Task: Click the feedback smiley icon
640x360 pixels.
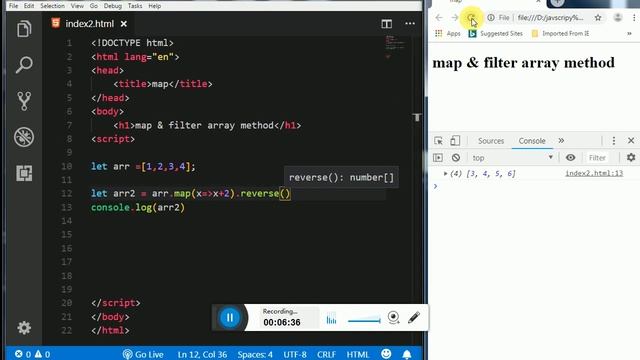Action: coord(386,353)
